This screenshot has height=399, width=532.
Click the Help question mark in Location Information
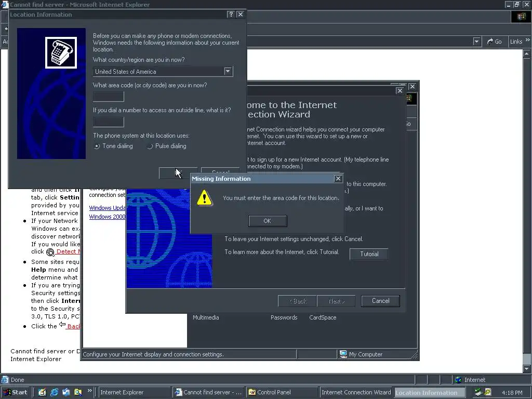(x=231, y=14)
